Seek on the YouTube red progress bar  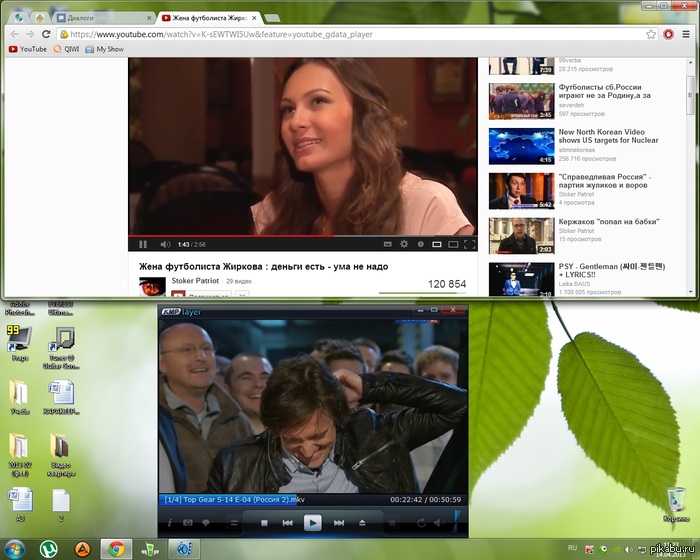point(303,235)
